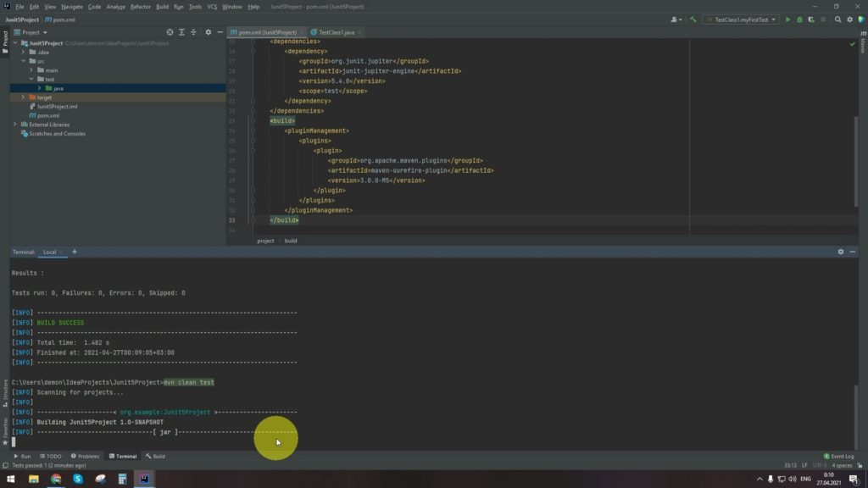Image resolution: width=868 pixels, height=488 pixels.
Task: Start debugging with the green bug icon
Action: pos(799,20)
